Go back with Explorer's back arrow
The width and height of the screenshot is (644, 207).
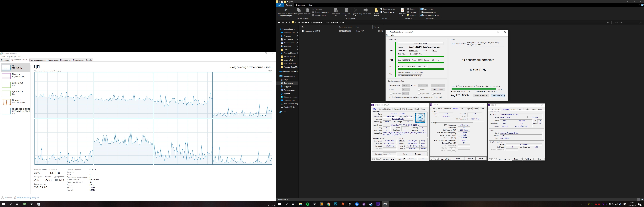click(279, 23)
